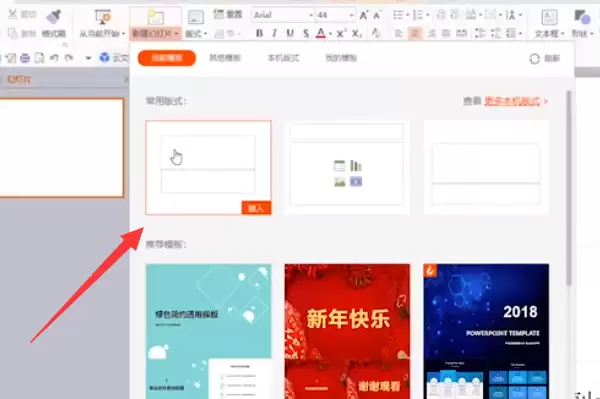Screen dimensions: 600x399
Task: Toggle underline text formatting
Action: tap(290, 34)
